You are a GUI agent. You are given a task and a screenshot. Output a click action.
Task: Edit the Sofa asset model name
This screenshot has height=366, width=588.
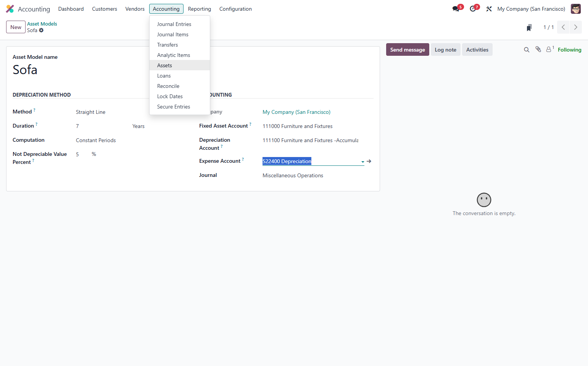point(25,70)
